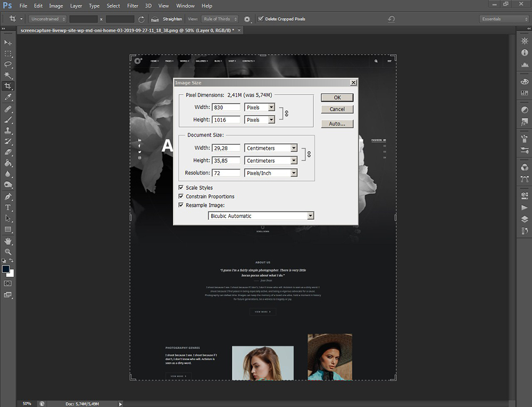Close the Image Size dialog

coord(354,82)
